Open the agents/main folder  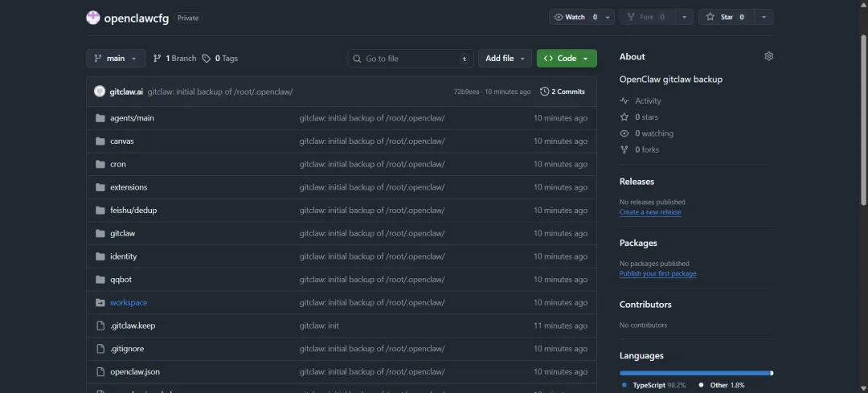pos(133,118)
